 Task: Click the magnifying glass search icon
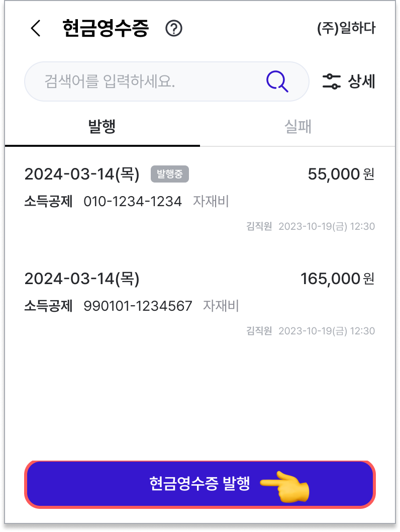tap(277, 81)
